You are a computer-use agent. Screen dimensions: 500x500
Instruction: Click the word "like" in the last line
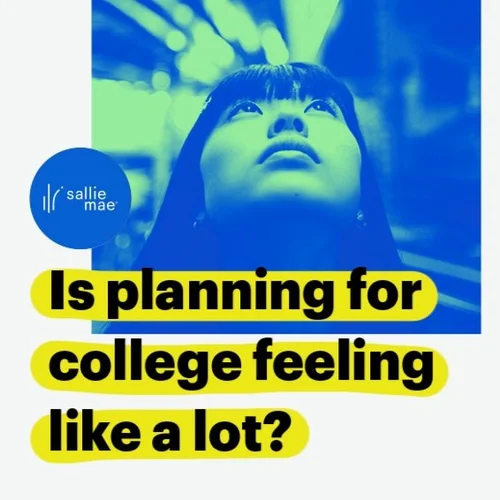pos(95,431)
